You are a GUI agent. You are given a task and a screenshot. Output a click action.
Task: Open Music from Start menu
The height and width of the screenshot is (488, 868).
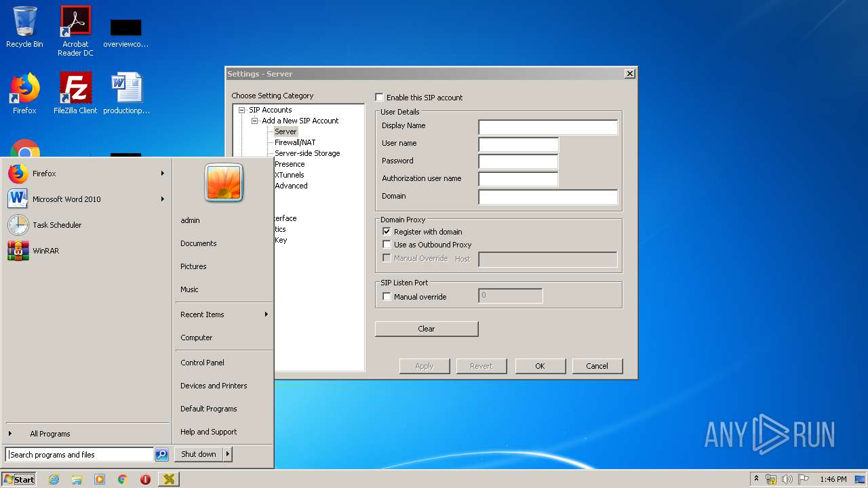click(189, 289)
